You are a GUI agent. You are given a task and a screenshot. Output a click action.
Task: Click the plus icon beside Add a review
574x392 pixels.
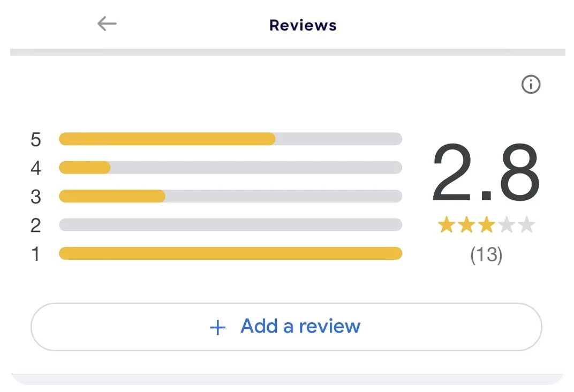click(217, 327)
